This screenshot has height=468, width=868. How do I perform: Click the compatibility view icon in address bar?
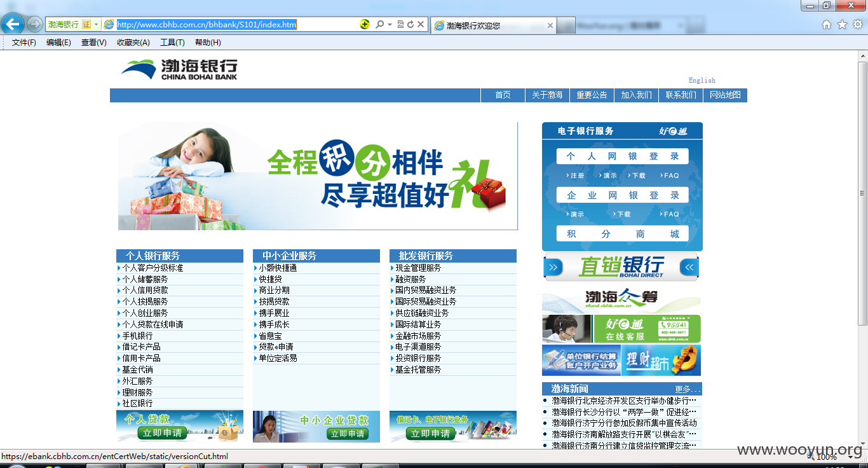tap(400, 24)
